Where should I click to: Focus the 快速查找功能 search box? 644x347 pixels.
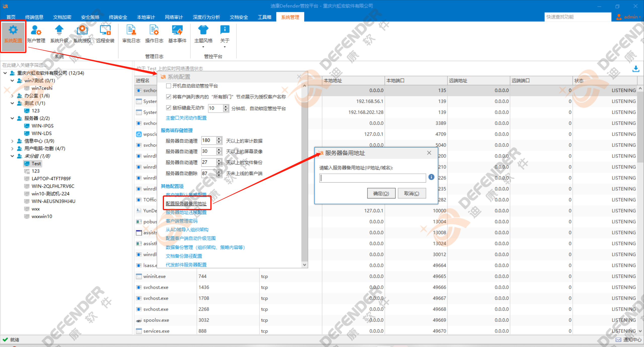[578, 17]
